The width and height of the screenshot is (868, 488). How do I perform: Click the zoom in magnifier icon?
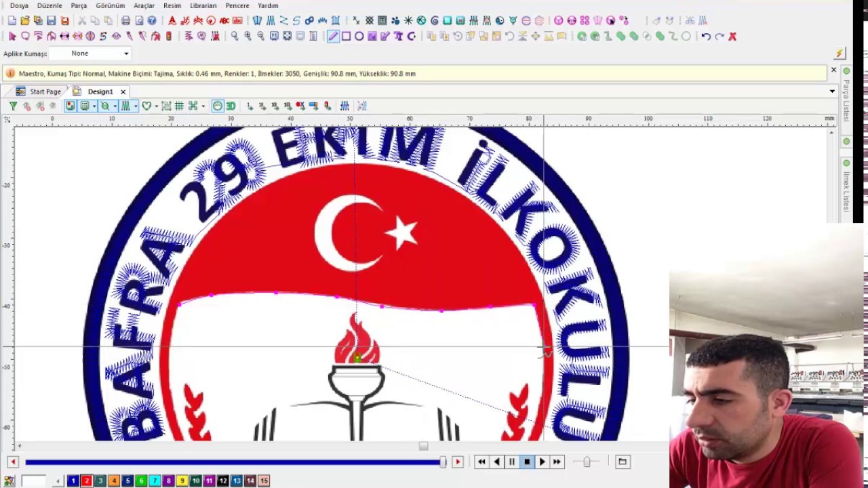(x=248, y=37)
